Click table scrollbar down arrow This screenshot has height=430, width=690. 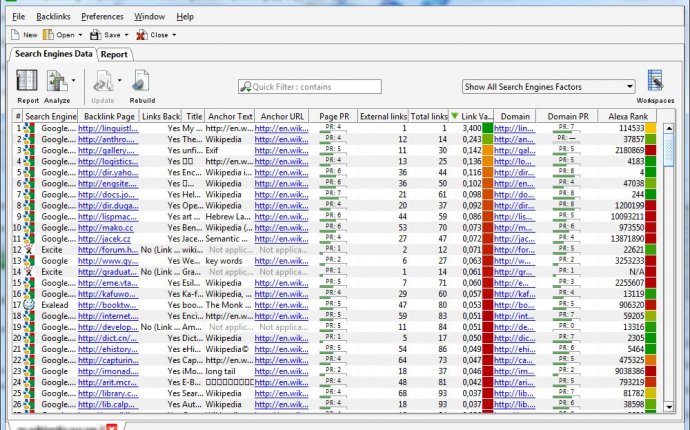(669, 407)
